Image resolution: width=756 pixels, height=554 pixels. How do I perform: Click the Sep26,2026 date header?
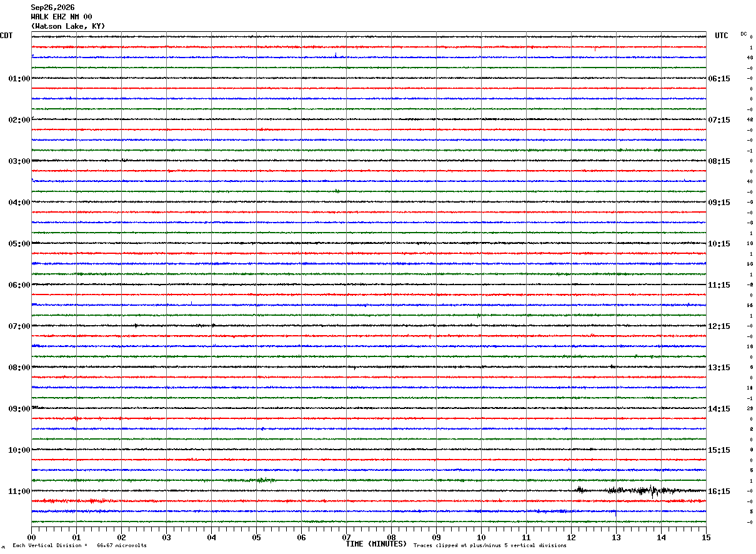coord(52,8)
